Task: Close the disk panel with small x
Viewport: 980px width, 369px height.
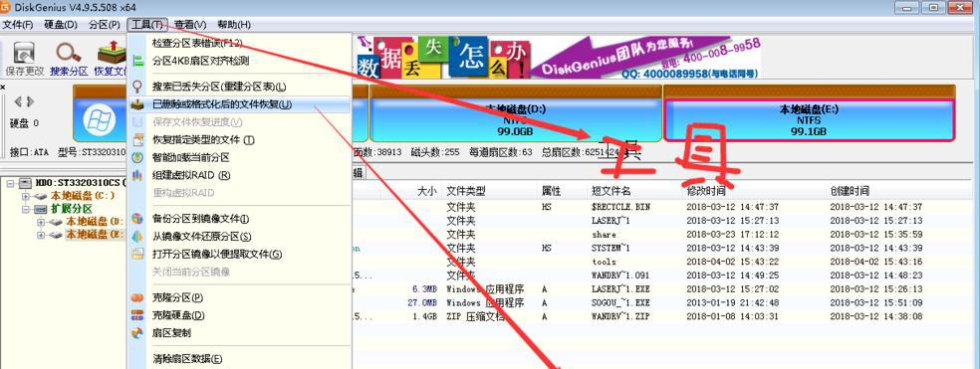Action: point(2,89)
